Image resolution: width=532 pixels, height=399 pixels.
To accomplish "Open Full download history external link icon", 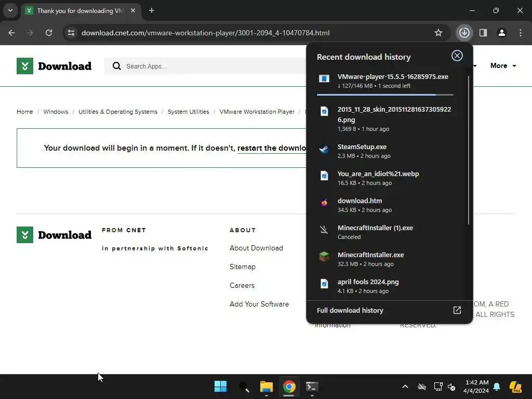I will (x=457, y=310).
